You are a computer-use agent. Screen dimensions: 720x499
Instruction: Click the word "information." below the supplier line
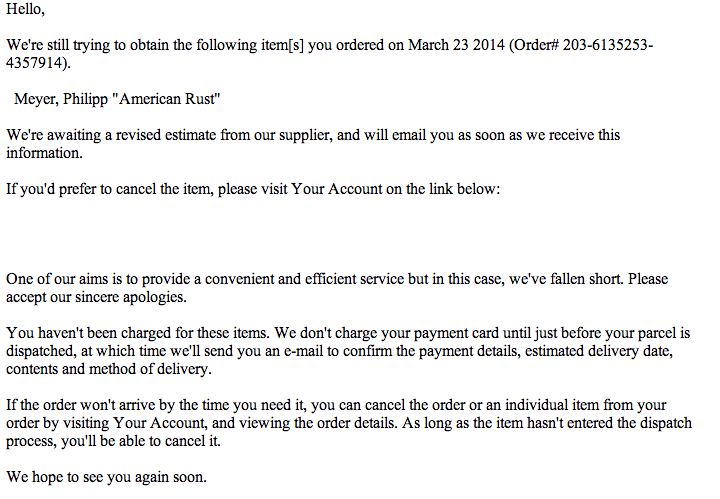click(45, 153)
